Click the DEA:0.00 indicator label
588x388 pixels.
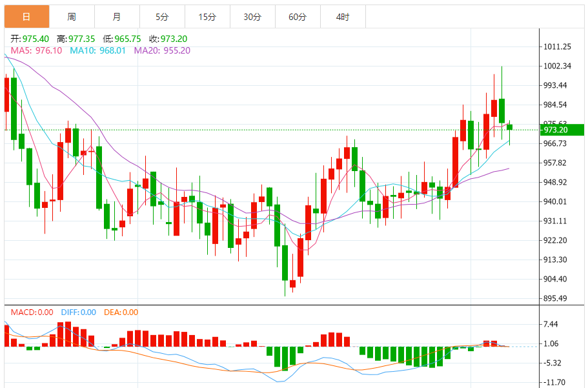point(121,312)
